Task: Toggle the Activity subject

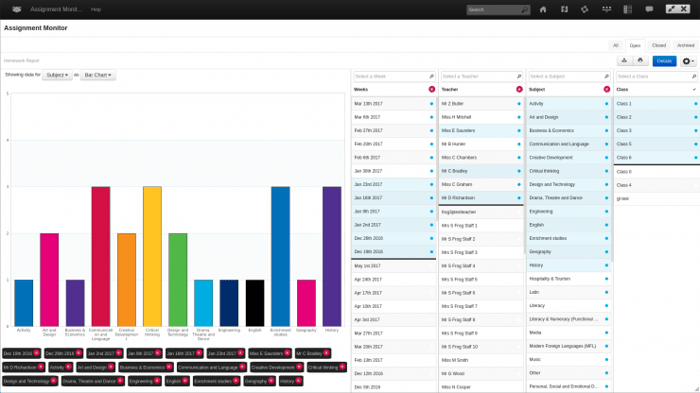Action: point(568,104)
